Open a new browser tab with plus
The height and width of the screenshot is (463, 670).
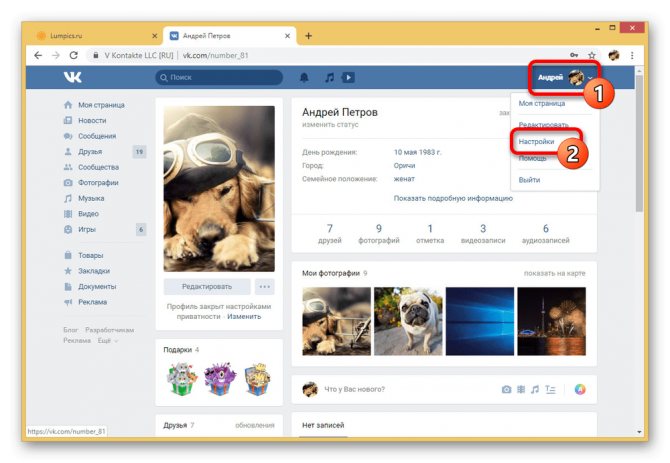308,36
